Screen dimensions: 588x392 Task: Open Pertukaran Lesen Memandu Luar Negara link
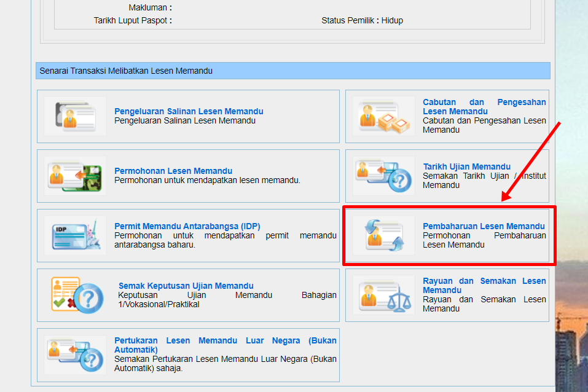pos(225,340)
